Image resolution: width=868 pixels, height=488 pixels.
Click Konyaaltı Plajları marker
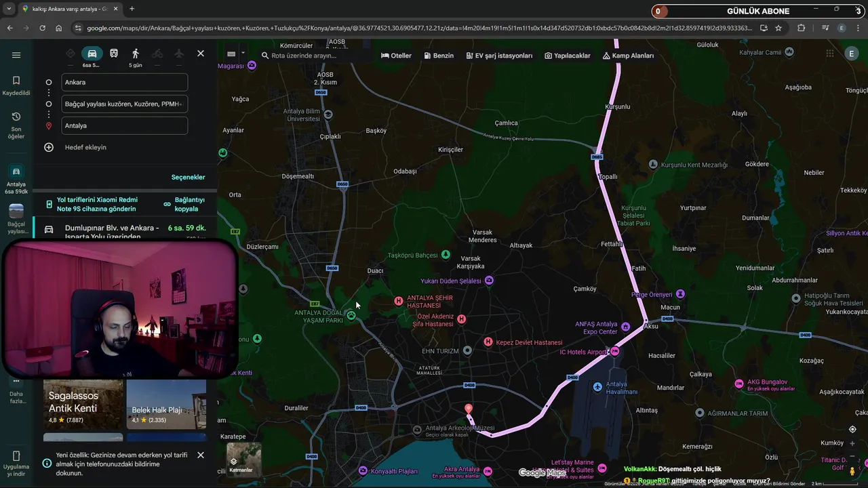[x=363, y=470]
